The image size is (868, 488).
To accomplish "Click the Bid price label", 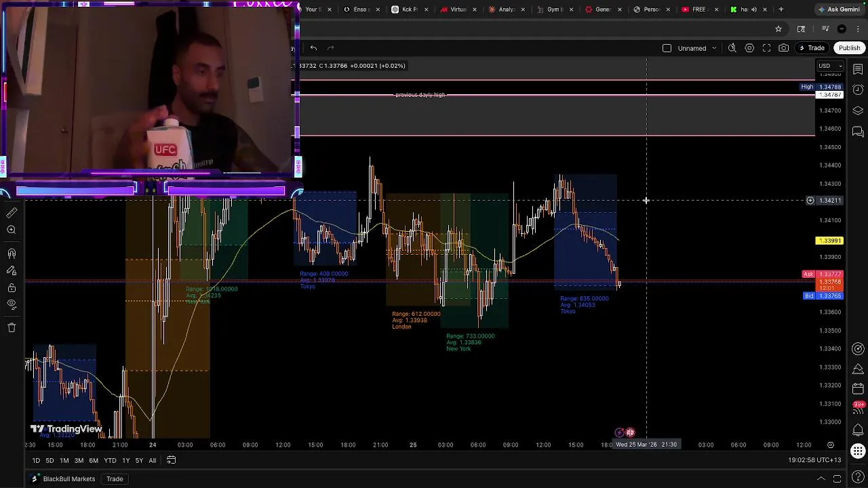I will (x=823, y=296).
